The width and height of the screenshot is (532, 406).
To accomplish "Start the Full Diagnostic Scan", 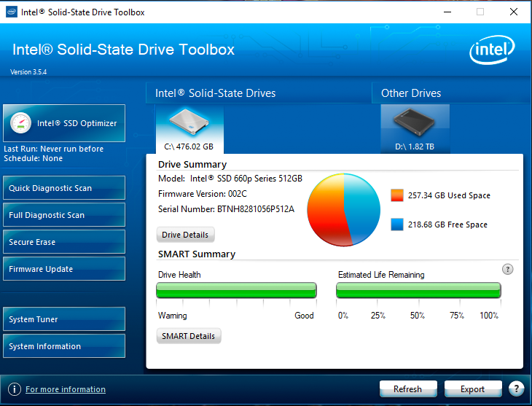I will [x=63, y=215].
